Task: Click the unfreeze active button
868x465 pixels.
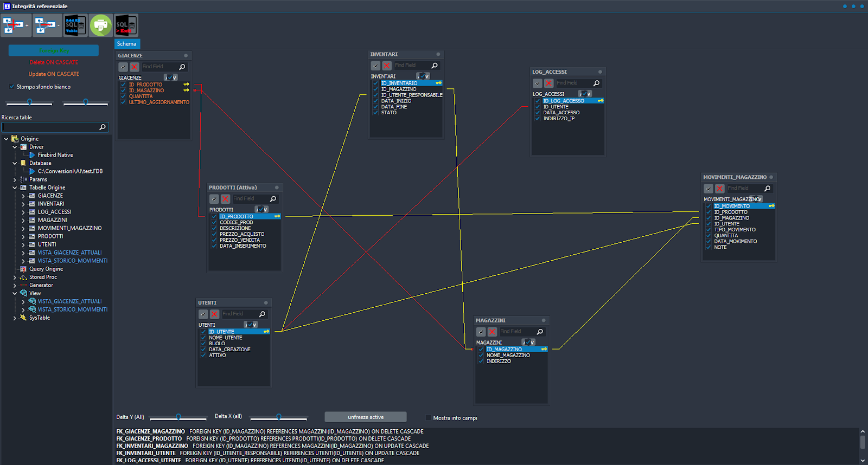Action: click(x=366, y=417)
